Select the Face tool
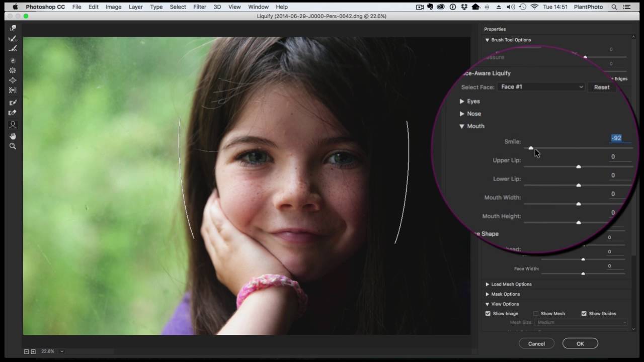The height and width of the screenshot is (362, 644). pyautogui.click(x=13, y=124)
